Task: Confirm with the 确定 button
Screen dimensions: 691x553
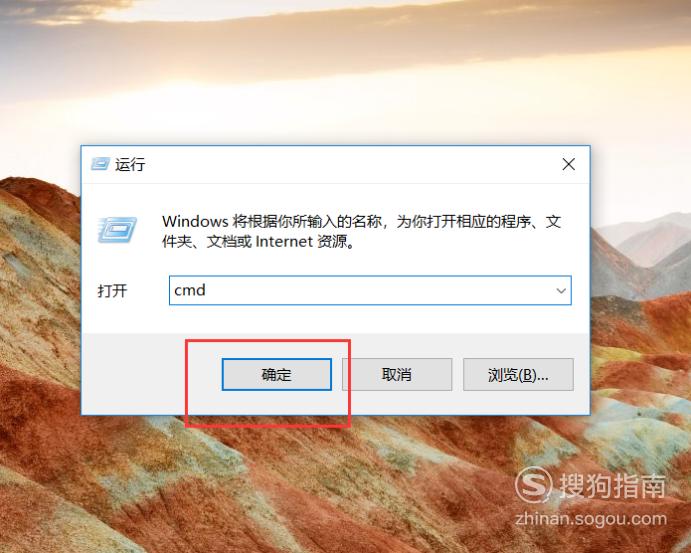Action: [277, 375]
